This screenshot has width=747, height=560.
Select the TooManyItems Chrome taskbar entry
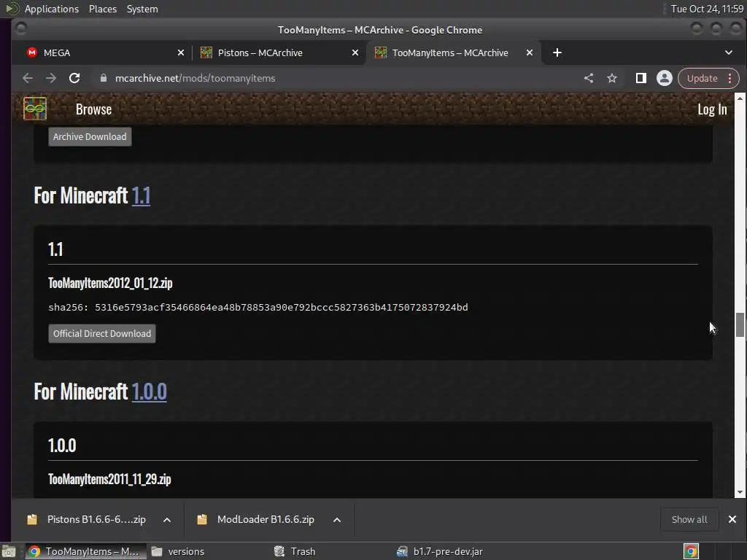(86, 551)
